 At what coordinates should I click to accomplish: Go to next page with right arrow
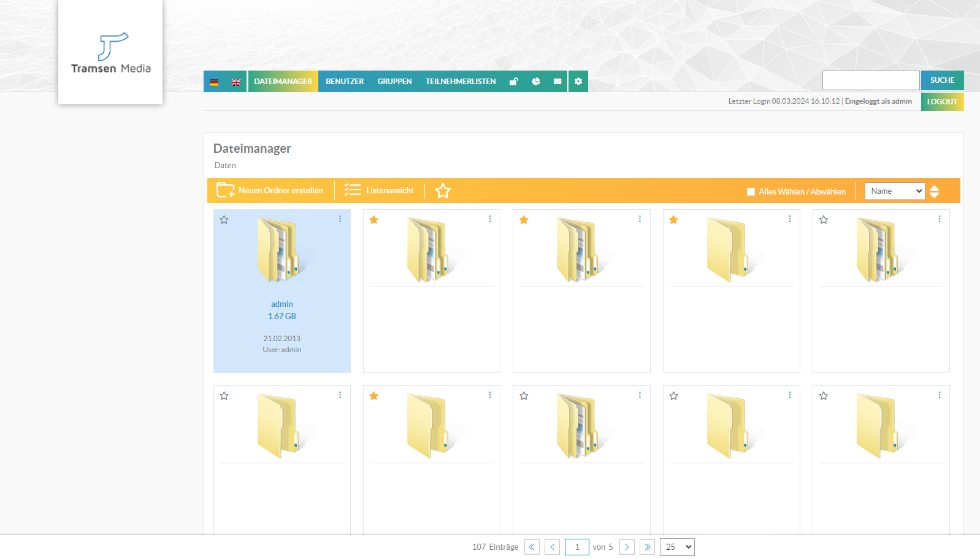point(627,547)
